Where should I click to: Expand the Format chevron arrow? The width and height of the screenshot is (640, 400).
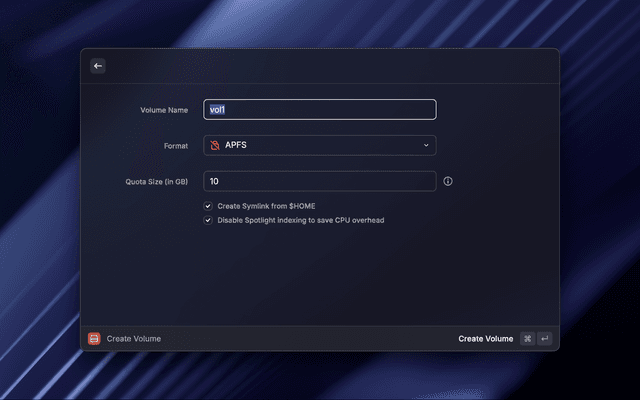click(425, 146)
